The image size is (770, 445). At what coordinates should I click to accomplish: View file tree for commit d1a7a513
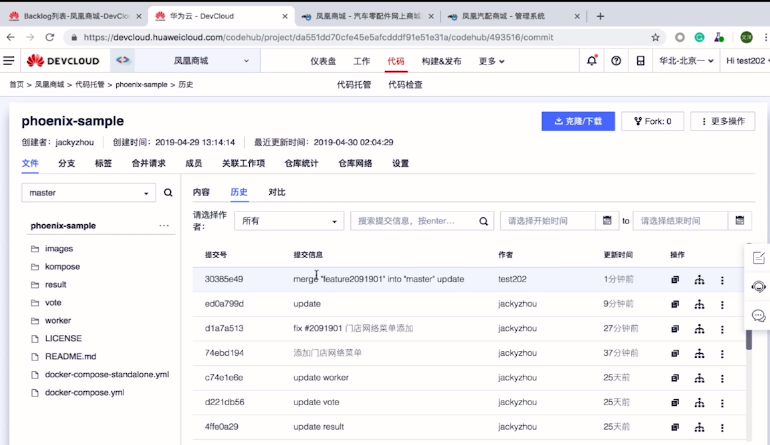[699, 329]
